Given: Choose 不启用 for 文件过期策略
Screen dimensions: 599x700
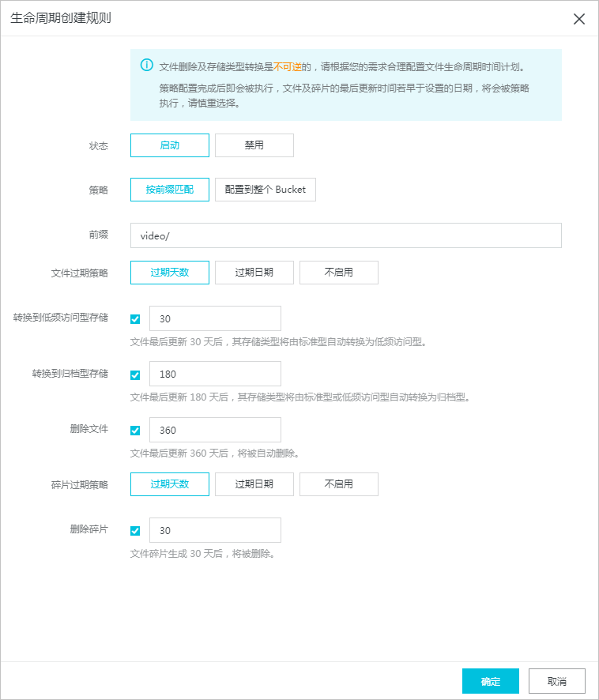Looking at the screenshot, I should [x=338, y=273].
